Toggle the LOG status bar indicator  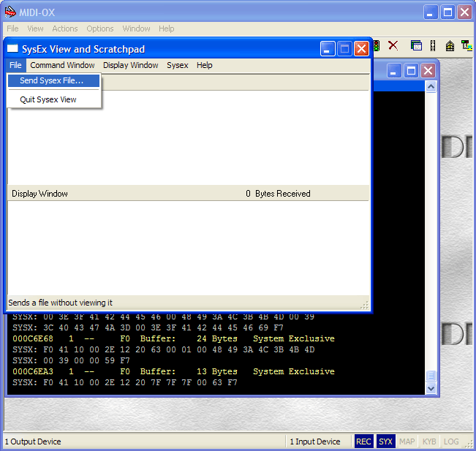[x=451, y=441]
